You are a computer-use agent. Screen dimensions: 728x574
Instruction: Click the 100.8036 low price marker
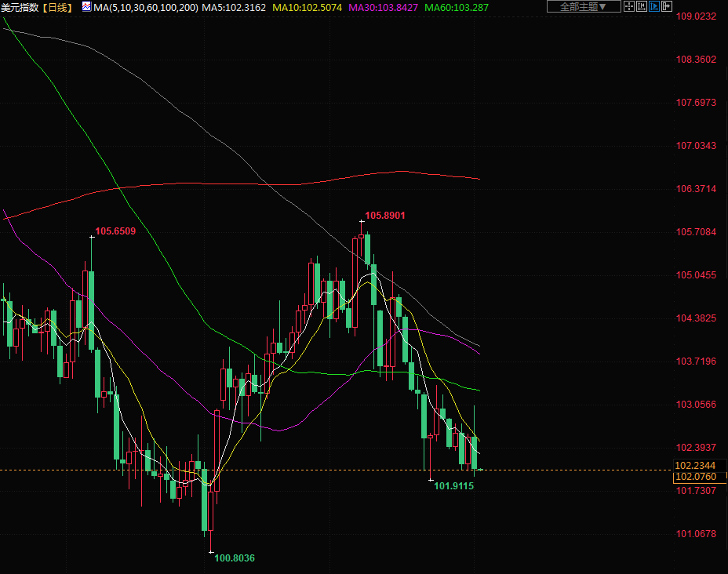pos(235,558)
